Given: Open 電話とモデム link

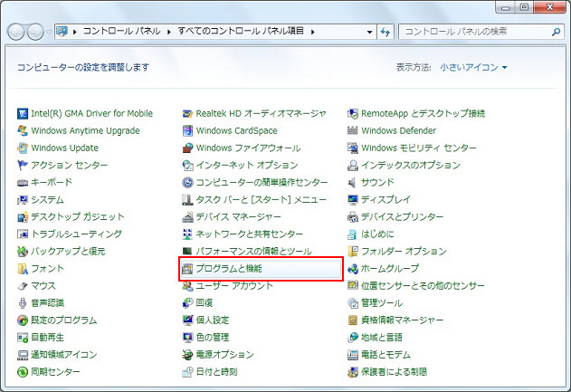Looking at the screenshot, I should click(385, 355).
